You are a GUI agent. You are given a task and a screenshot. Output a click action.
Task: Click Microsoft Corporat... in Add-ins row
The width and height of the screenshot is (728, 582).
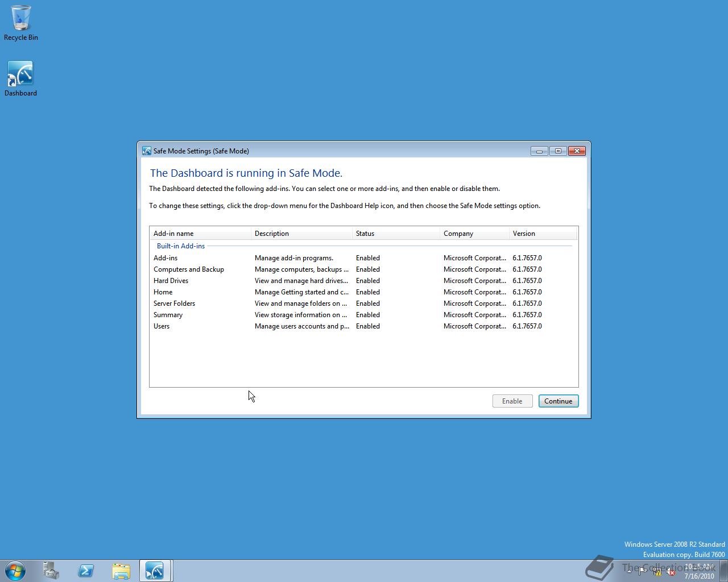click(x=475, y=258)
